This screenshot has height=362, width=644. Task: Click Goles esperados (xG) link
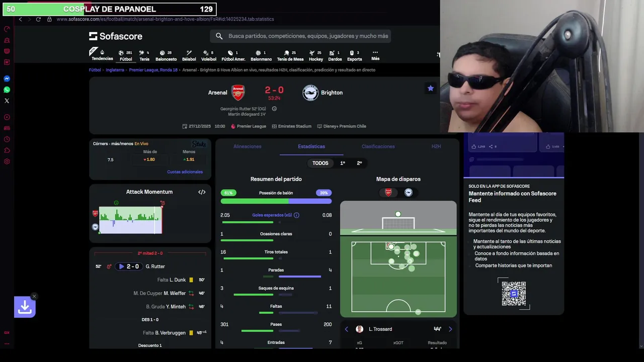coord(272,215)
